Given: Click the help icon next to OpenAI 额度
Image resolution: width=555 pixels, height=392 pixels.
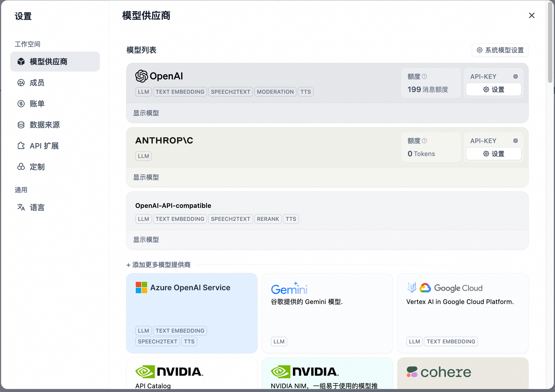Looking at the screenshot, I should click(424, 76).
